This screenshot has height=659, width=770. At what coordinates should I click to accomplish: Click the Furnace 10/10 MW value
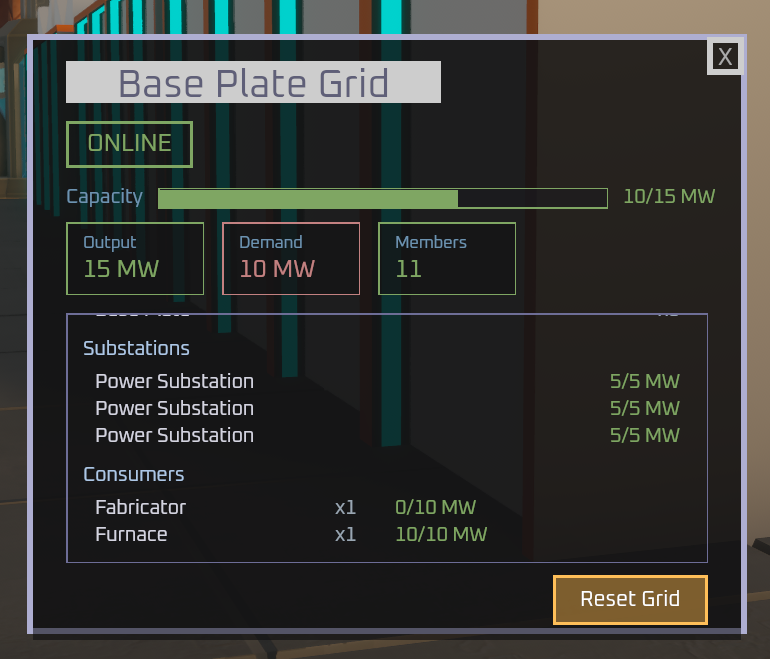point(441,534)
